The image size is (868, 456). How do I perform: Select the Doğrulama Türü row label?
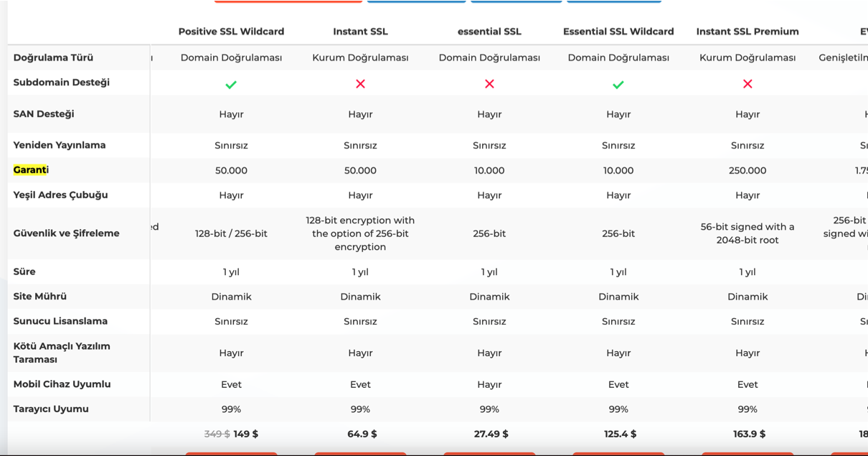pos(53,57)
